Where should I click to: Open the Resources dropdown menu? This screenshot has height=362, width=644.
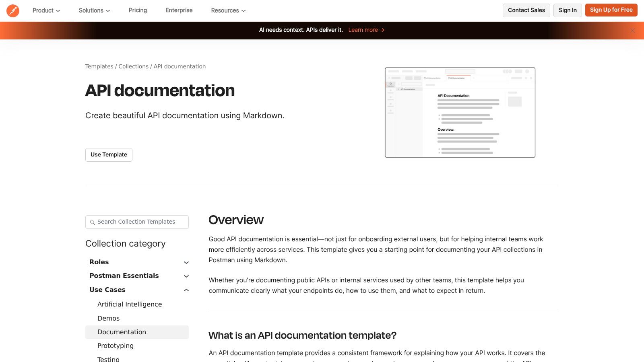pyautogui.click(x=228, y=10)
